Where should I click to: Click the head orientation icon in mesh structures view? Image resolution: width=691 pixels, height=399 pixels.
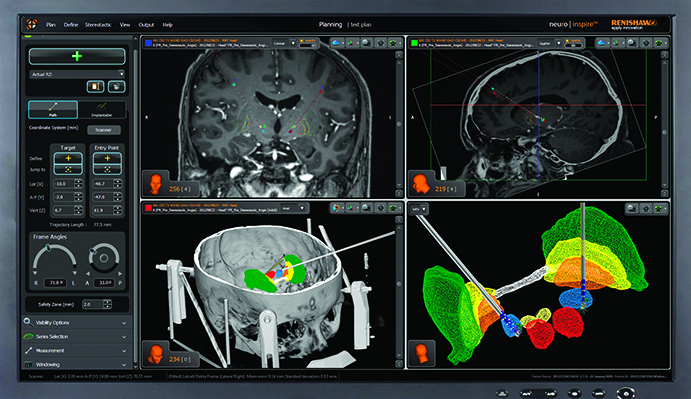coord(422,353)
